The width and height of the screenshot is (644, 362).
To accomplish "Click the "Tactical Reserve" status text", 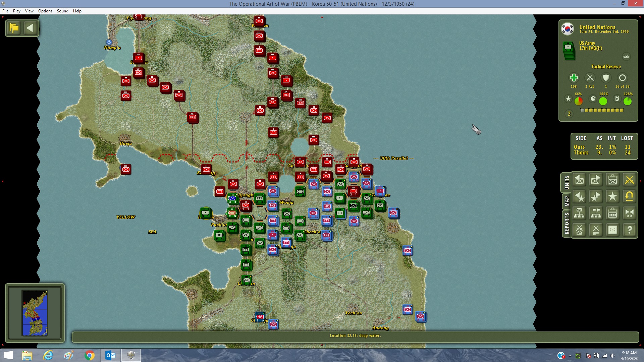I will 606,67.
